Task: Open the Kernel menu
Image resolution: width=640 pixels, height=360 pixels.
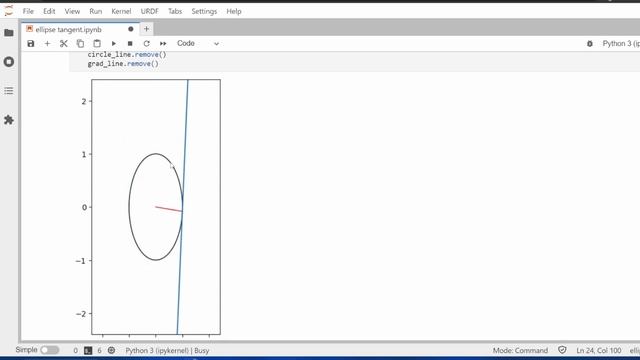Action: click(121, 11)
